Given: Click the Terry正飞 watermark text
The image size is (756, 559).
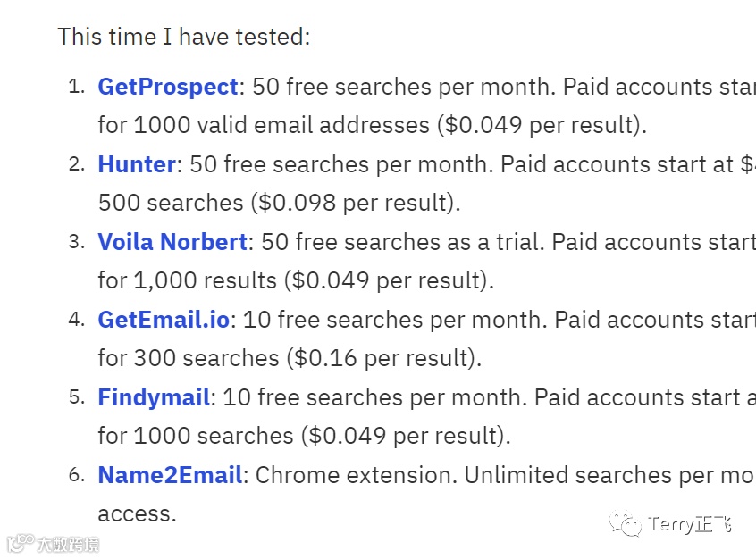Looking at the screenshot, I should pyautogui.click(x=690, y=524).
